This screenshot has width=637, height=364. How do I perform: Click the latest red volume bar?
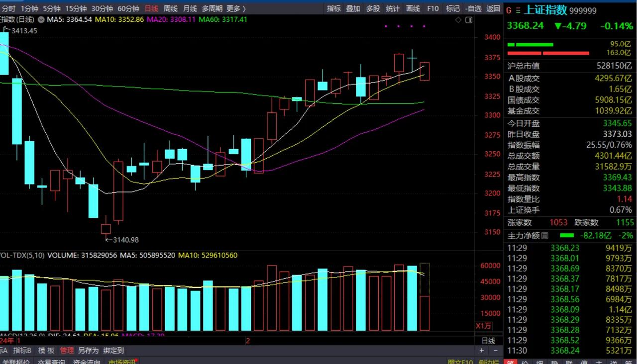click(425, 313)
